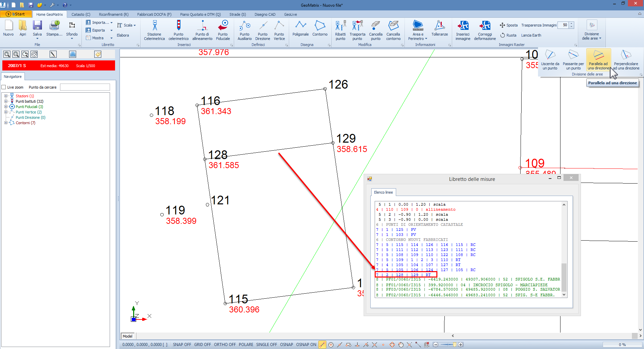Click the Nuovo file icon

(8, 28)
